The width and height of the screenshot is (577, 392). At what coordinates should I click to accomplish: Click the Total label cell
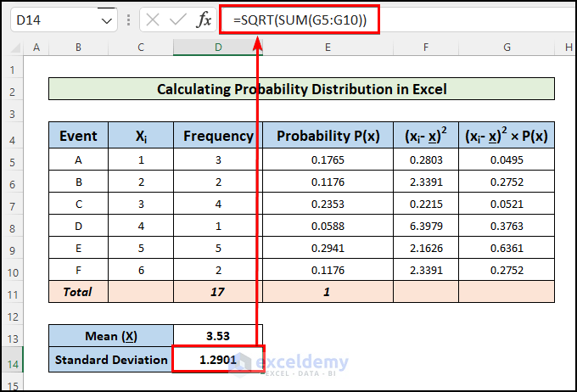point(78,292)
